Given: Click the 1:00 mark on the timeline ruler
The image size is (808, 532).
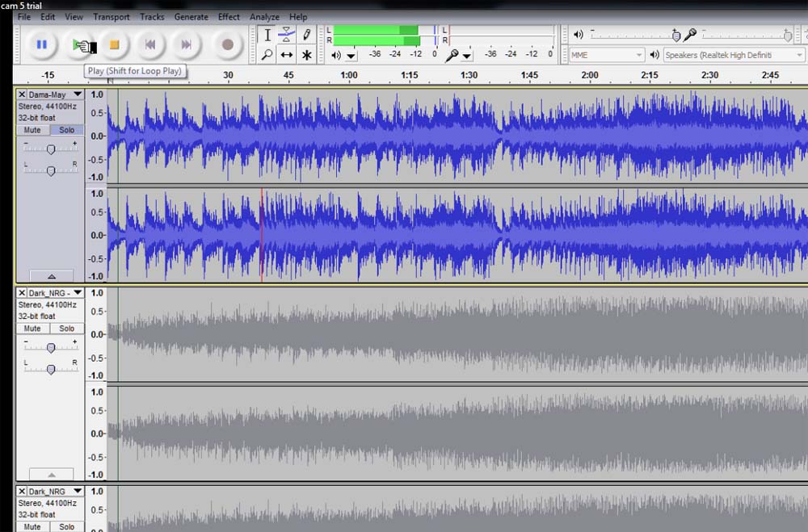Looking at the screenshot, I should click(x=349, y=75).
